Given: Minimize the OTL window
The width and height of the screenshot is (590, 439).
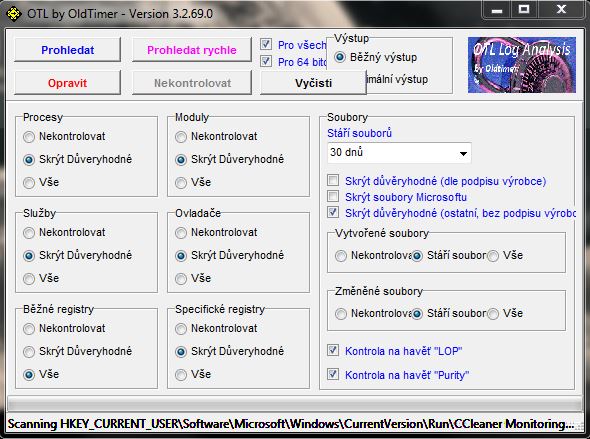Looking at the screenshot, I should click(x=497, y=9).
